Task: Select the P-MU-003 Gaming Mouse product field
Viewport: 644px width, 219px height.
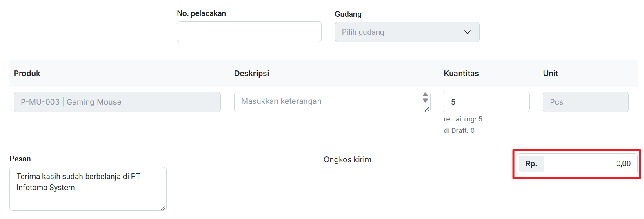Action: coord(117,102)
